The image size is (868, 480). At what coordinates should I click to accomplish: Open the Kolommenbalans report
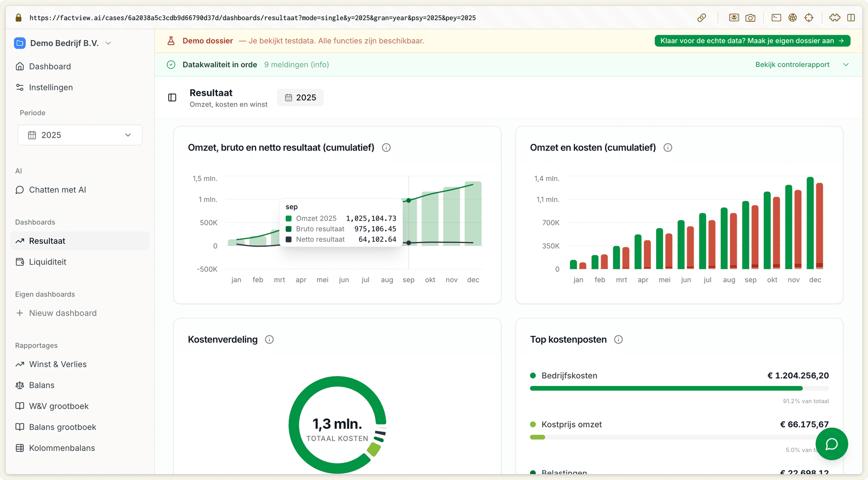click(x=80, y=448)
